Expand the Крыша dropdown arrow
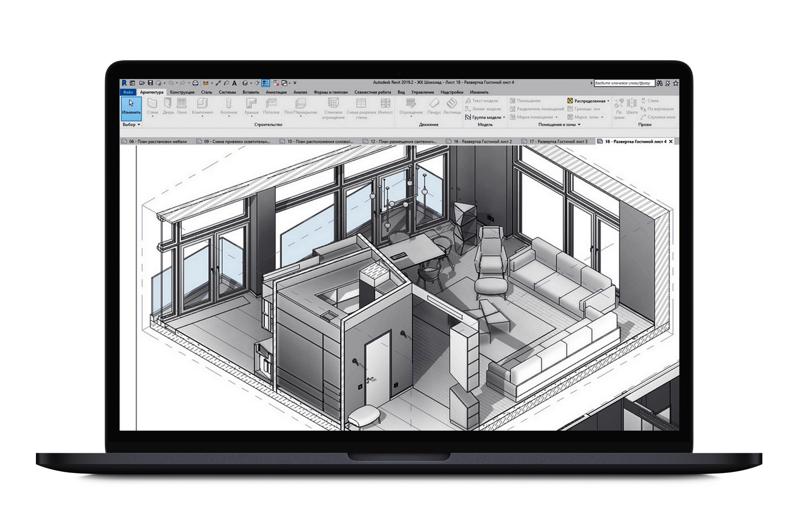 coord(251,117)
